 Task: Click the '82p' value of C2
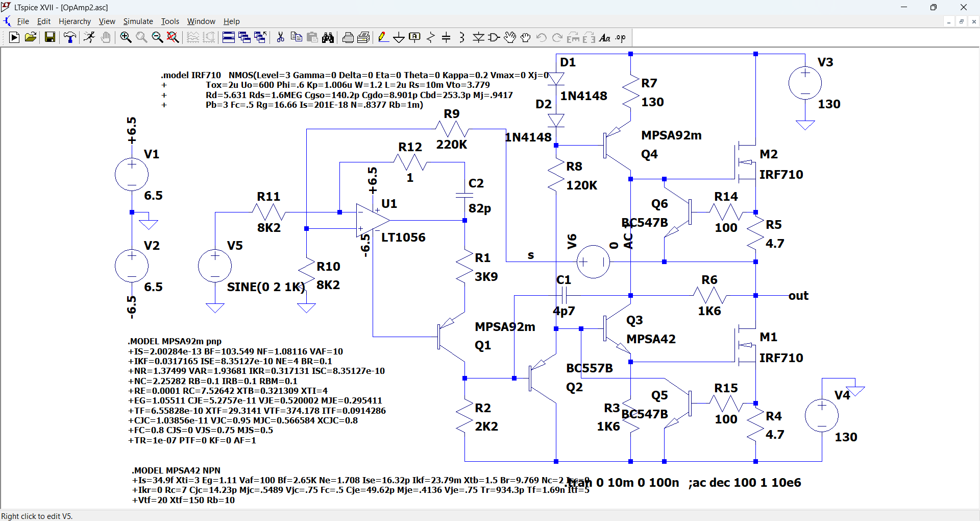pyautogui.click(x=480, y=208)
